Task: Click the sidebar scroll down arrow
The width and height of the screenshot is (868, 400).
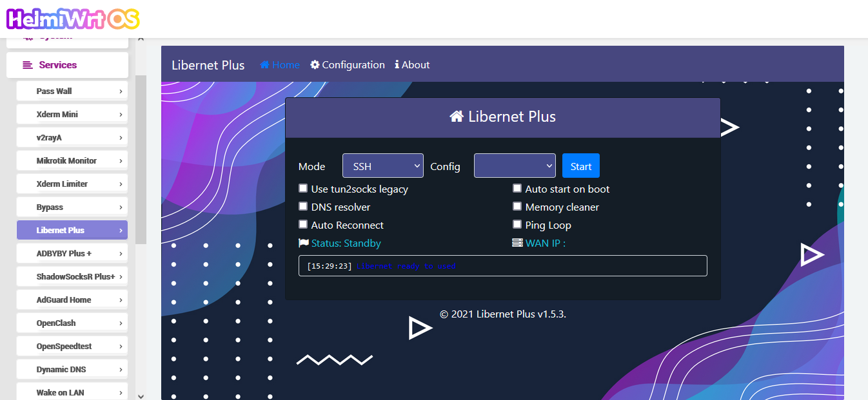Action: click(x=141, y=395)
